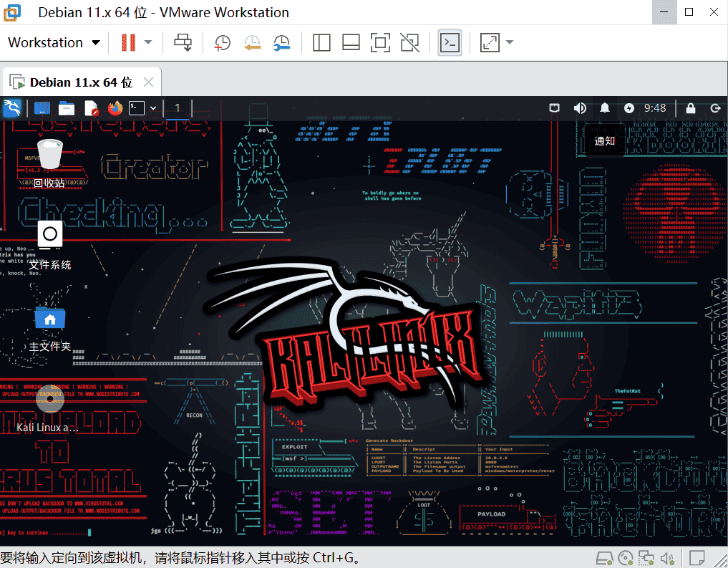Expand the stretch guest dropdown arrow
728x568 pixels.
point(510,42)
